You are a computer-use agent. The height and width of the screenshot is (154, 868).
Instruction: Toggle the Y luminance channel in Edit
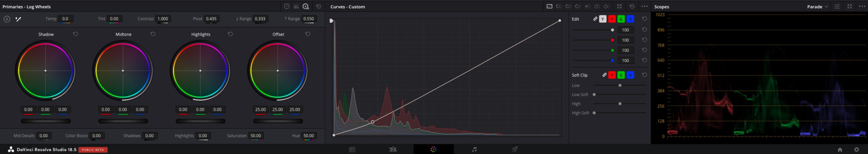point(603,19)
